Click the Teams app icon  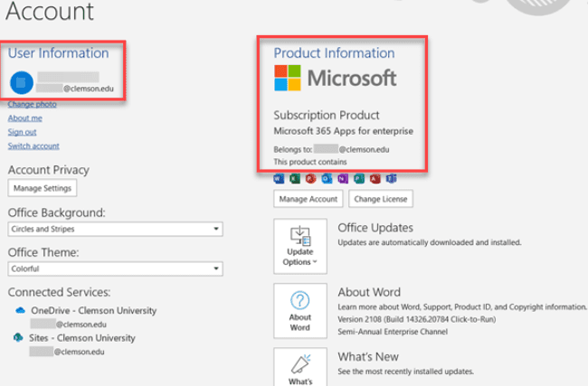(391, 179)
